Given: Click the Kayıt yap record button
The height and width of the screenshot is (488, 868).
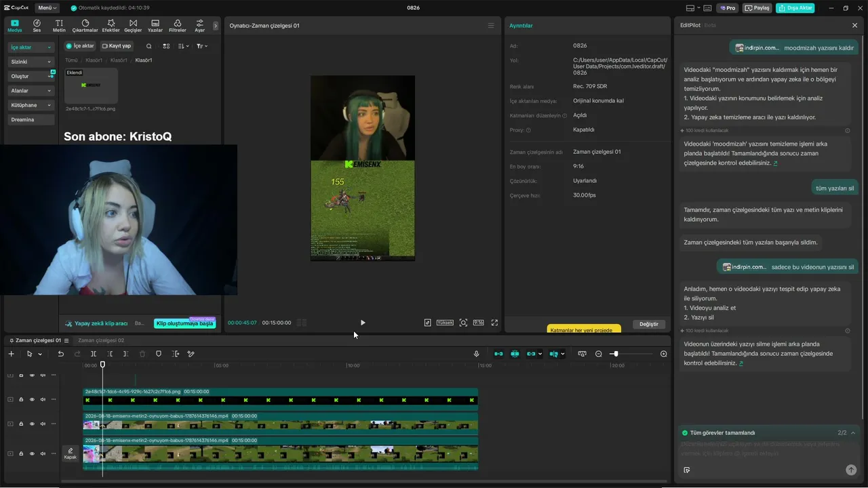Looking at the screenshot, I should click(x=117, y=46).
